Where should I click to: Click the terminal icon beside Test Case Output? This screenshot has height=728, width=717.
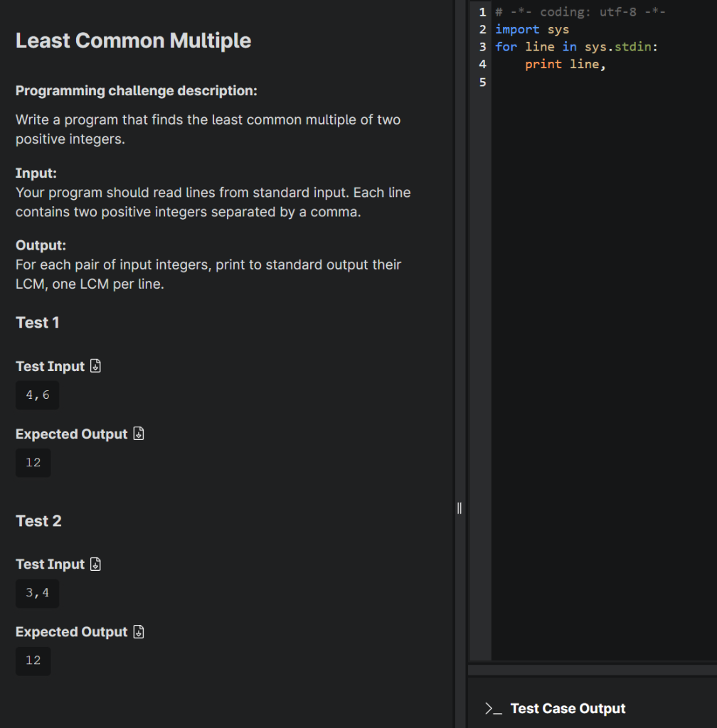pyautogui.click(x=492, y=708)
